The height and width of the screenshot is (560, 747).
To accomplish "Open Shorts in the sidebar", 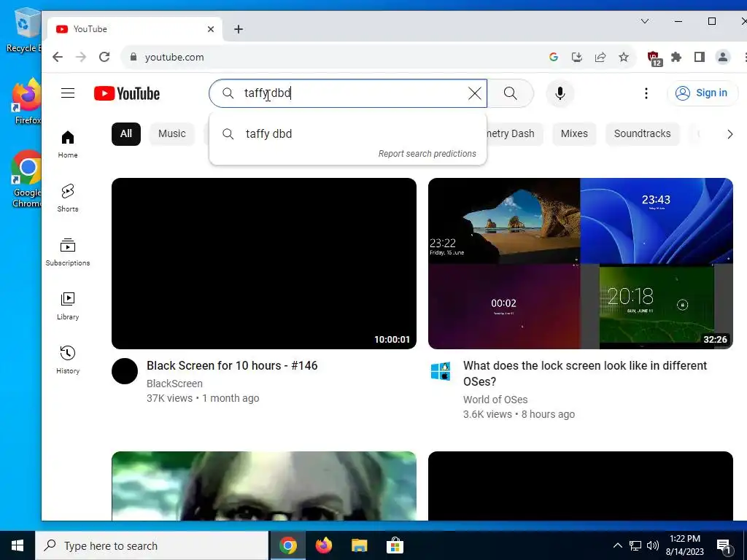I will (68, 198).
